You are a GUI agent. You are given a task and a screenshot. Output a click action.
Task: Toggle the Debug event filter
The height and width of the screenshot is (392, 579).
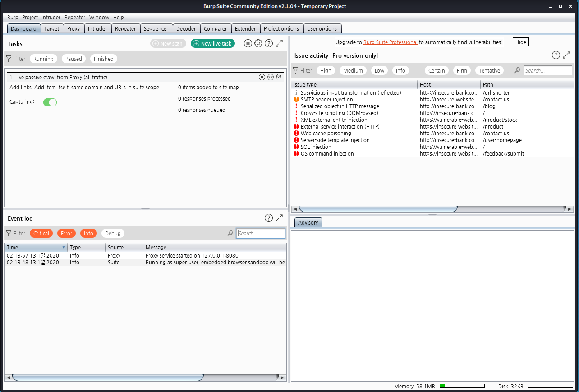pyautogui.click(x=113, y=233)
